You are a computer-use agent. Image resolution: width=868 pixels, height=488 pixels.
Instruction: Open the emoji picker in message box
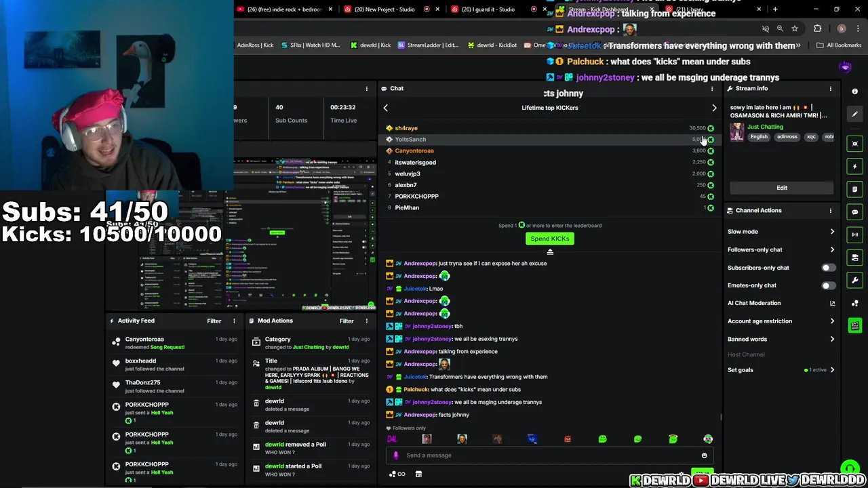tap(704, 455)
